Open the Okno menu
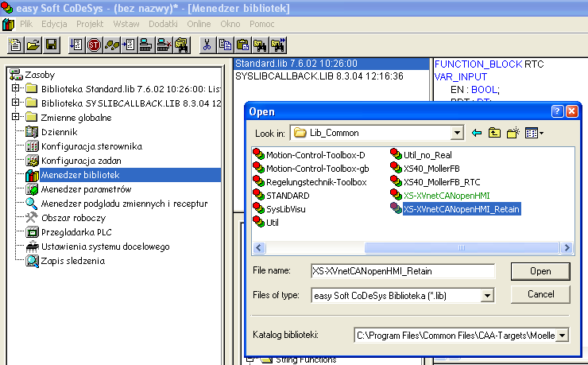 [230, 24]
